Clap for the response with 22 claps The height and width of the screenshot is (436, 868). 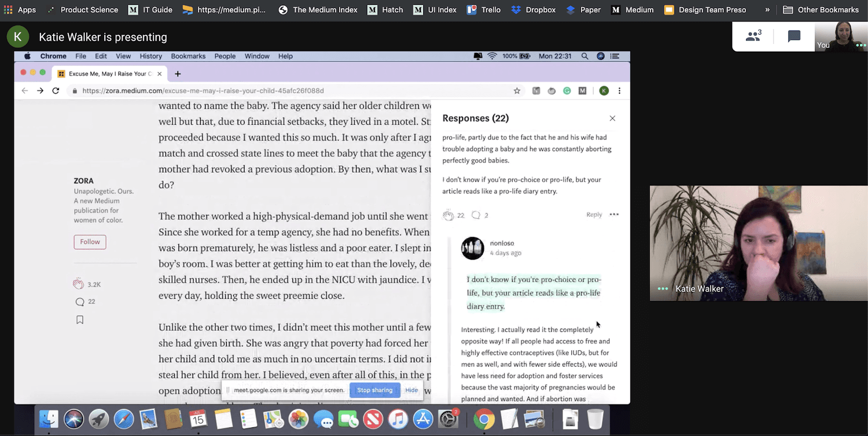[448, 215]
